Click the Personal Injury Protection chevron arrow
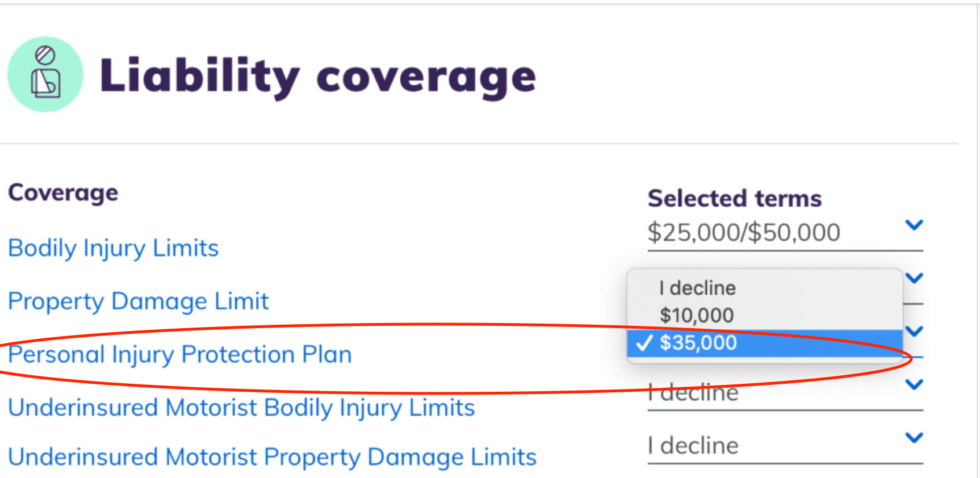980x478 pixels. tap(914, 331)
